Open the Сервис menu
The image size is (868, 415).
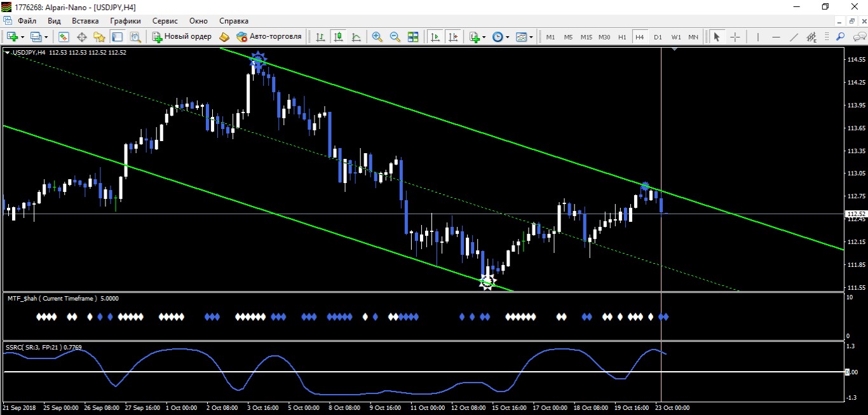click(x=165, y=21)
